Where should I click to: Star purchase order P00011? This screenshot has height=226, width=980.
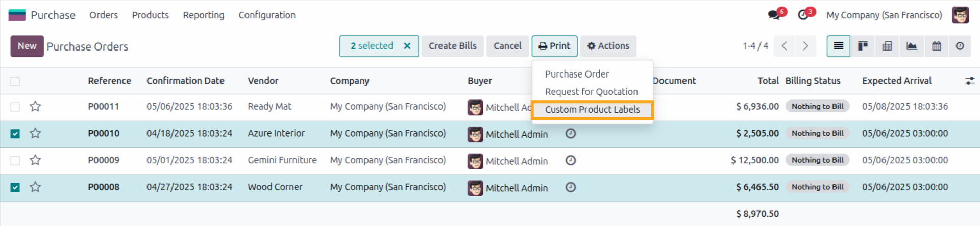coord(35,106)
